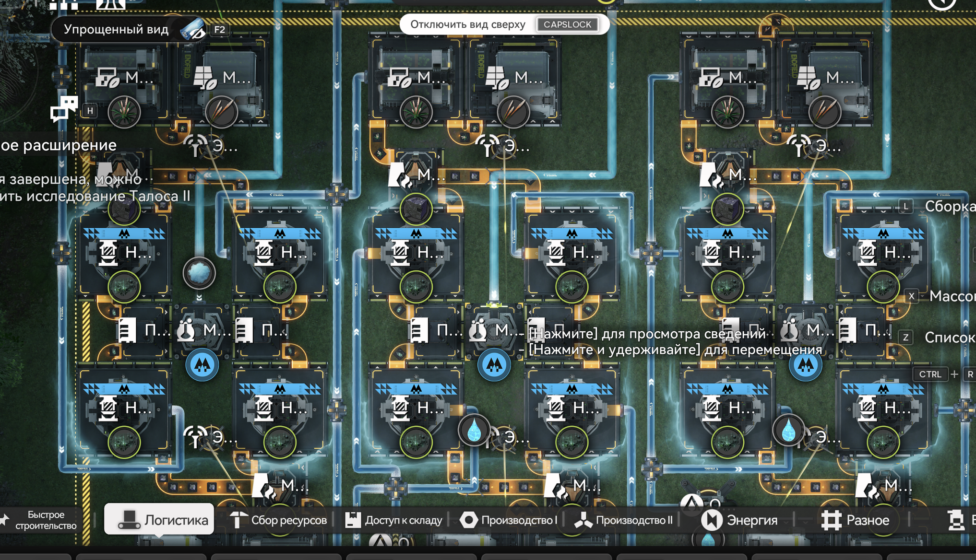Viewport: 976px width, 560px height.
Task: Open the Разное tab
Action: 856,520
